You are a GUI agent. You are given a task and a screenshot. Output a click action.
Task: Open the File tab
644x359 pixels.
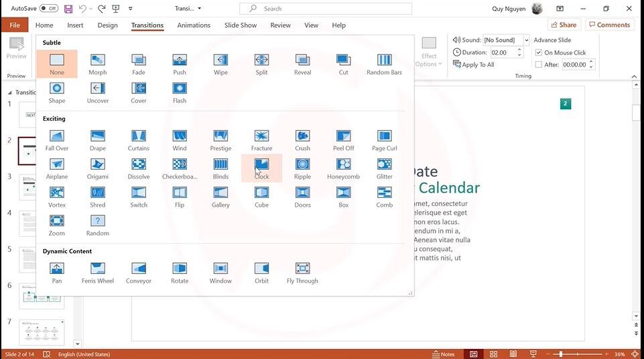tap(15, 25)
